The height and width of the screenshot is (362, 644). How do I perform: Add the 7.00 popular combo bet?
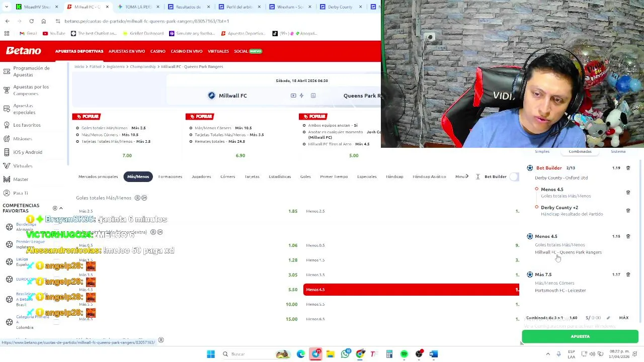127,156
